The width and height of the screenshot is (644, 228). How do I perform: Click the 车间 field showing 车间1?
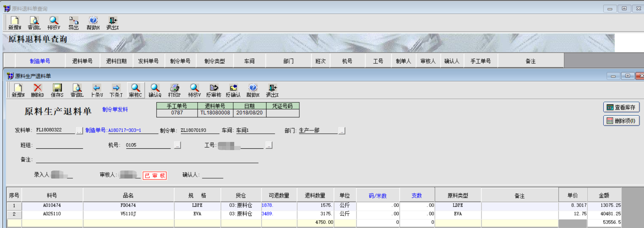pyautogui.click(x=255, y=130)
